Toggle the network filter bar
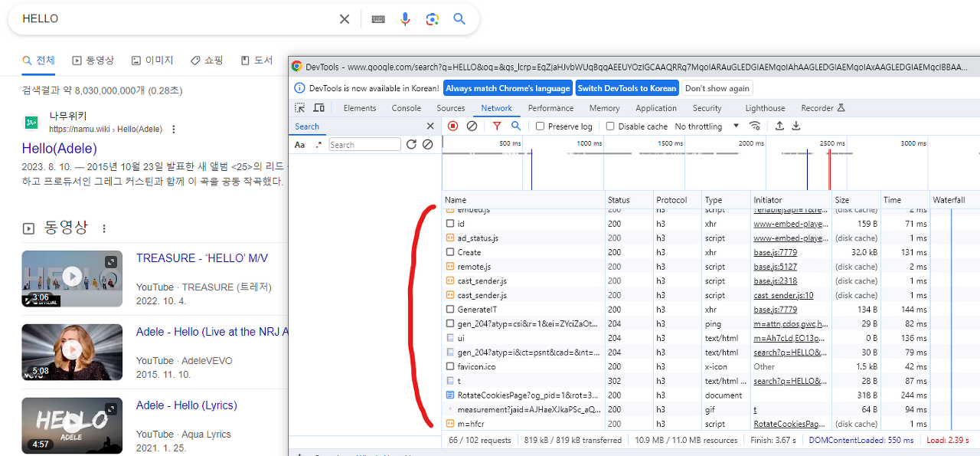Viewport: 980px width, 456px height. pyautogui.click(x=497, y=126)
